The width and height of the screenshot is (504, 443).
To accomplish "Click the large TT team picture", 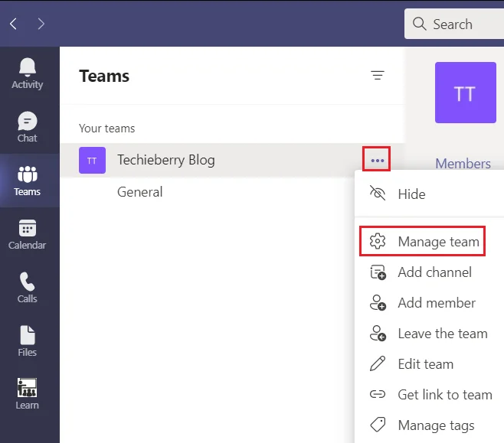I will 466,93.
